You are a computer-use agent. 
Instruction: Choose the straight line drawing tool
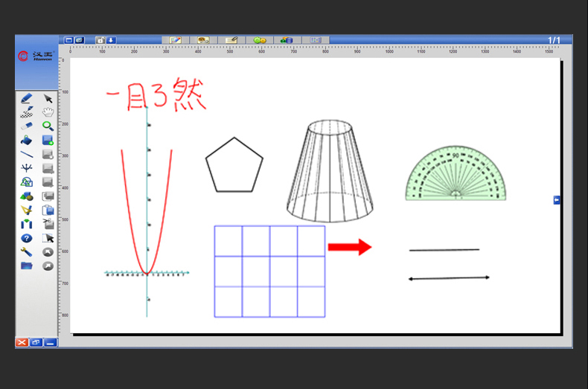[27, 154]
